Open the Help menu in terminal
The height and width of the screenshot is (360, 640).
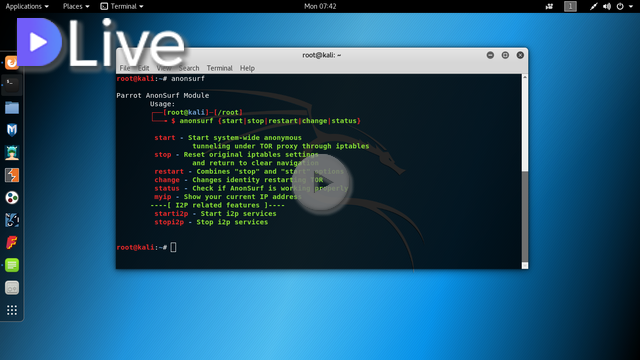pyautogui.click(x=247, y=68)
